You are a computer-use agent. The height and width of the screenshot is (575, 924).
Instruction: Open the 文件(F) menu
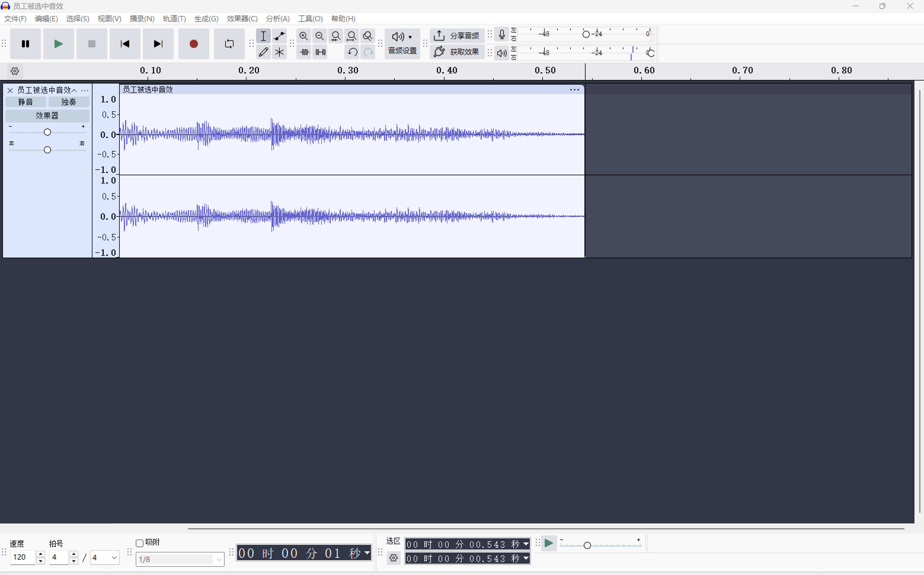15,19
